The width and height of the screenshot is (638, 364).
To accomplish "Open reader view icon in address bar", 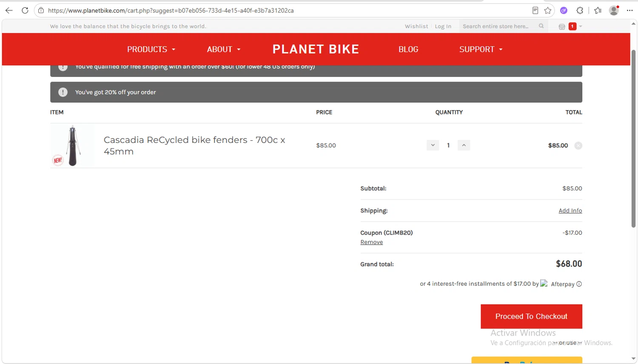I will (x=535, y=11).
